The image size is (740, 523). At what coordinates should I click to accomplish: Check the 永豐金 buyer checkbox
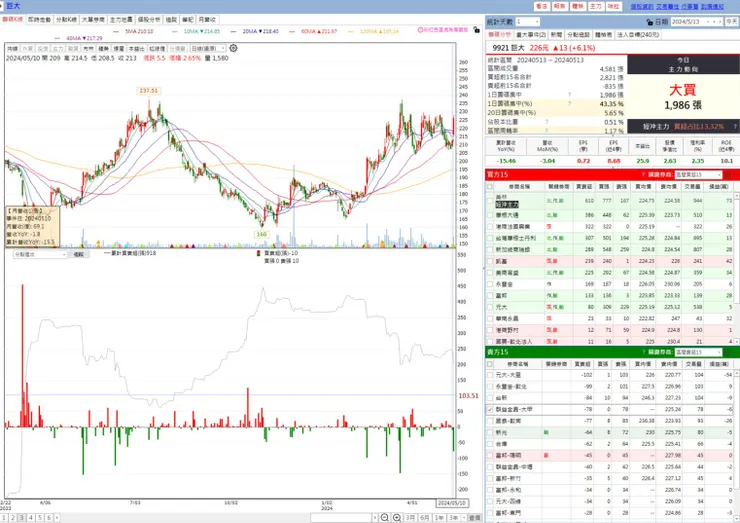pos(490,284)
